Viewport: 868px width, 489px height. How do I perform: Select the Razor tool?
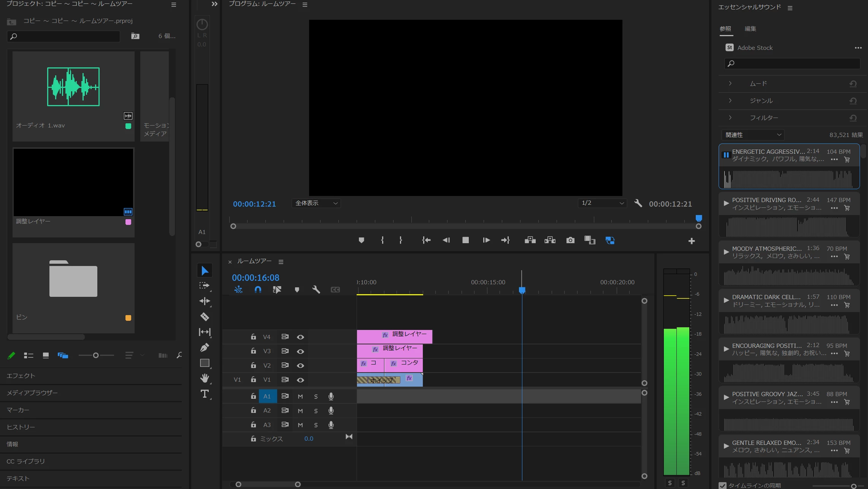(205, 317)
